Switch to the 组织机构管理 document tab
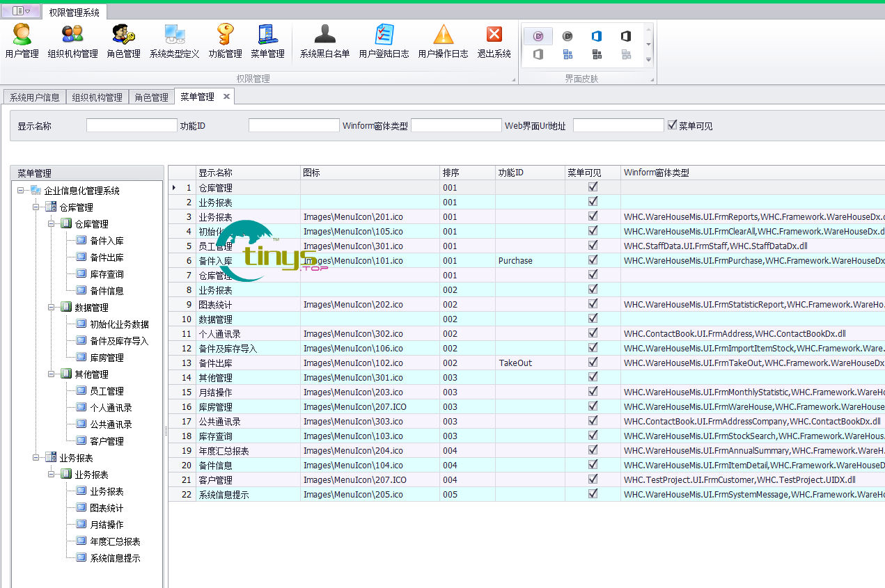This screenshot has width=885, height=588. click(x=97, y=97)
